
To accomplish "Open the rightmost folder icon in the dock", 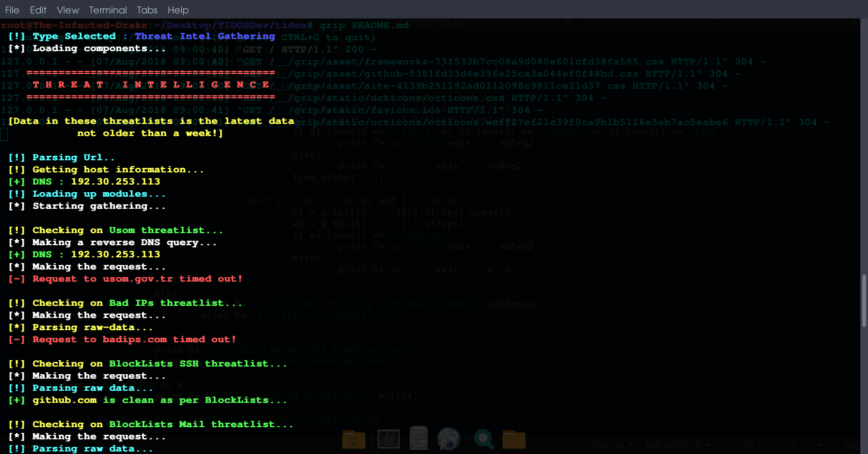I will coord(514,439).
